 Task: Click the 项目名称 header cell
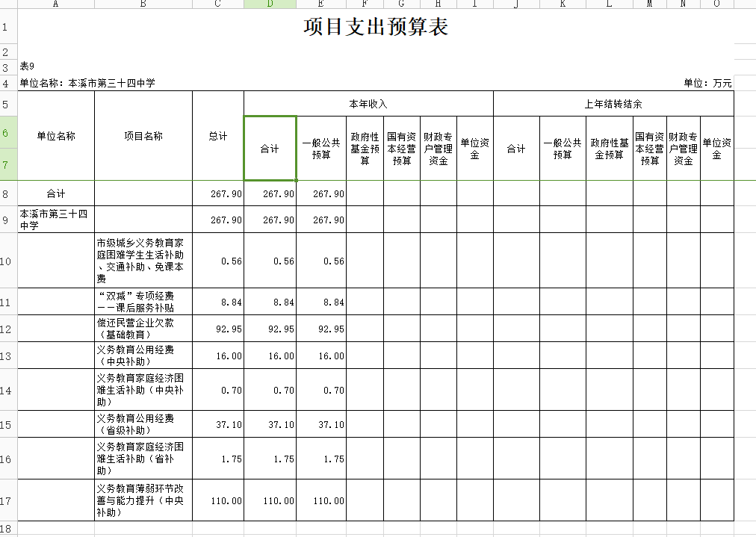coord(143,136)
